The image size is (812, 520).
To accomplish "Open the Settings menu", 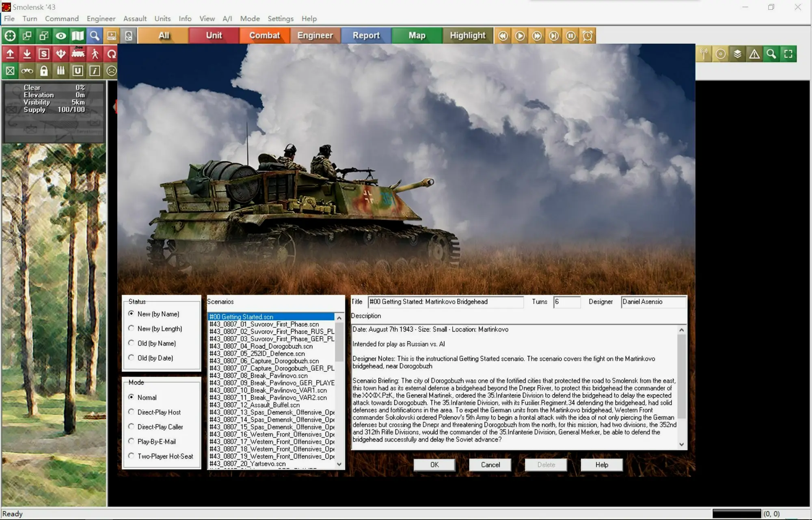I will (x=281, y=19).
